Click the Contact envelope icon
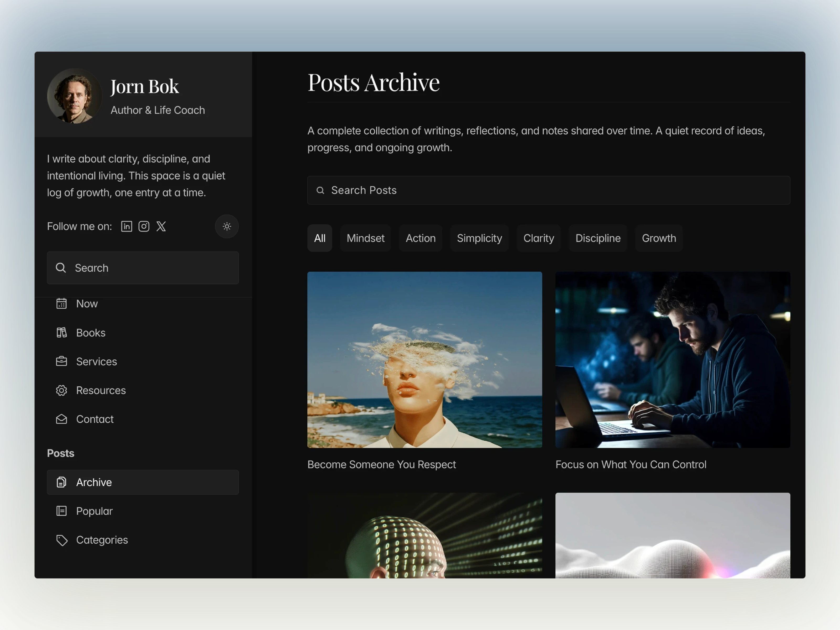The height and width of the screenshot is (630, 840). click(x=61, y=419)
